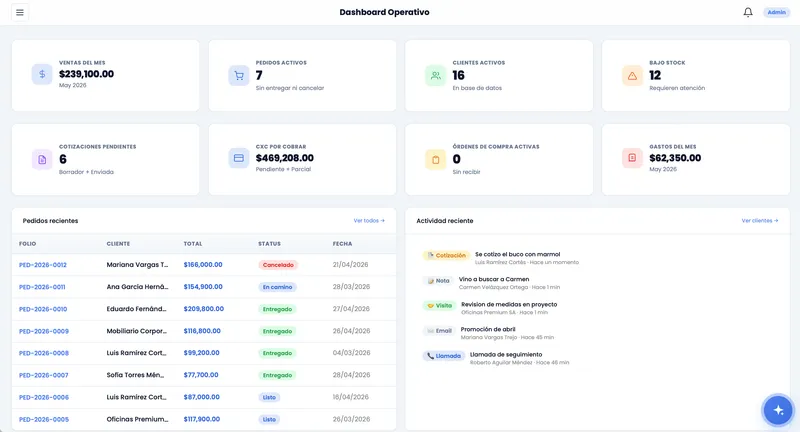The height and width of the screenshot is (432, 800).
Task: Select the Llamada activity tag
Action: [444, 356]
